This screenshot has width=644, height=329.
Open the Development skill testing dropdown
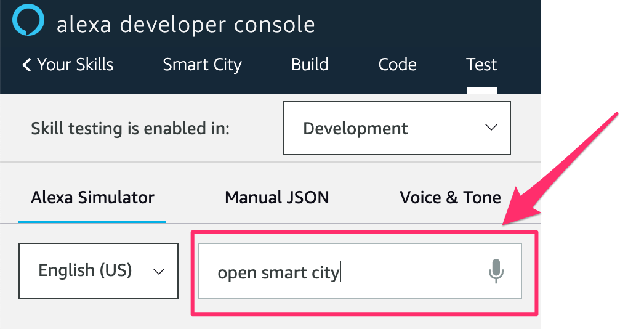(396, 128)
